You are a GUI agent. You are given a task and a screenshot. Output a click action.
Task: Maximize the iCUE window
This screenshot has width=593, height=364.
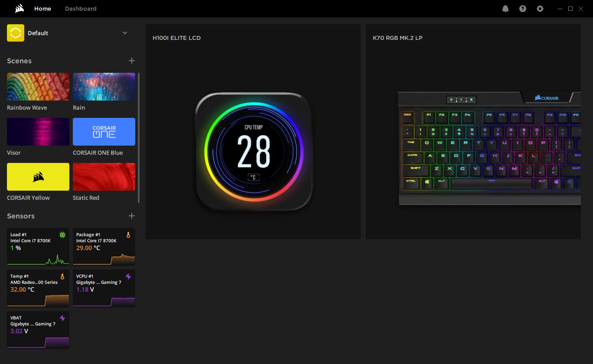[x=570, y=9]
